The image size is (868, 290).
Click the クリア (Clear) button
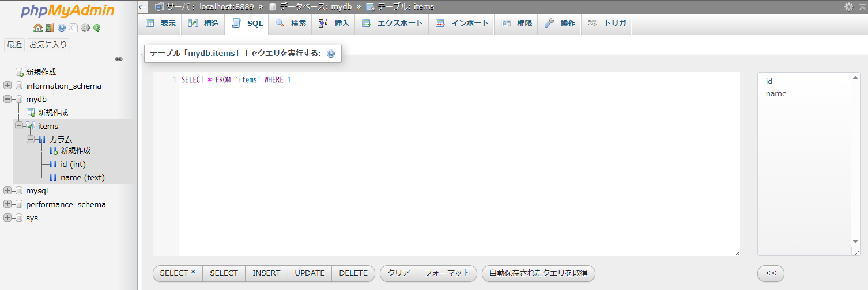click(398, 273)
